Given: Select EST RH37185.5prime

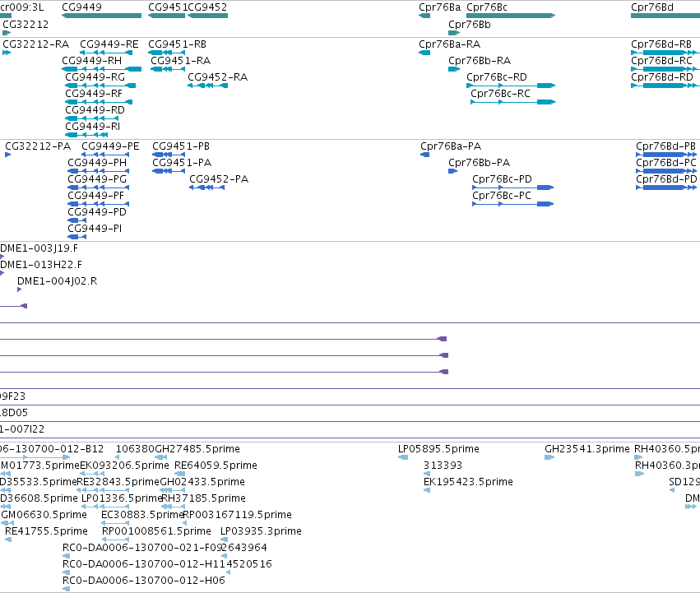Looking at the screenshot, I should [x=203, y=498].
